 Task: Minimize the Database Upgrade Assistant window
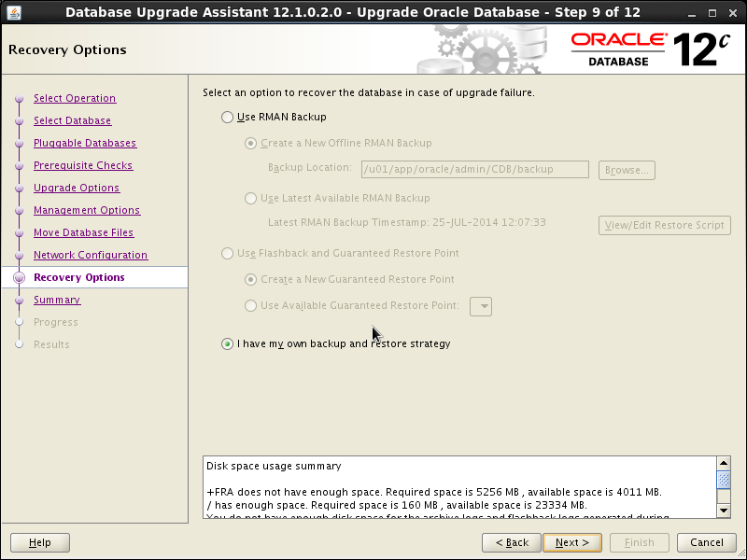[692, 13]
